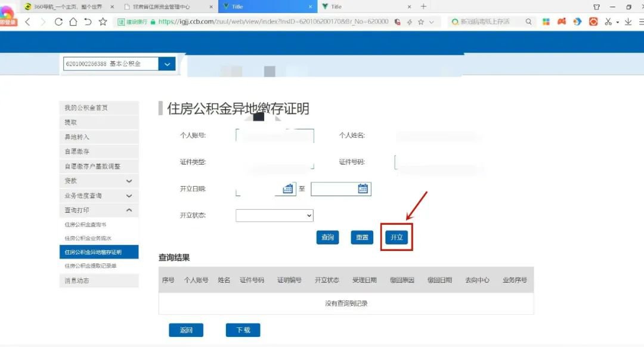This screenshot has width=644, height=347.
Task: Open 自愿缴存 in the sidebar
Action: point(99,151)
